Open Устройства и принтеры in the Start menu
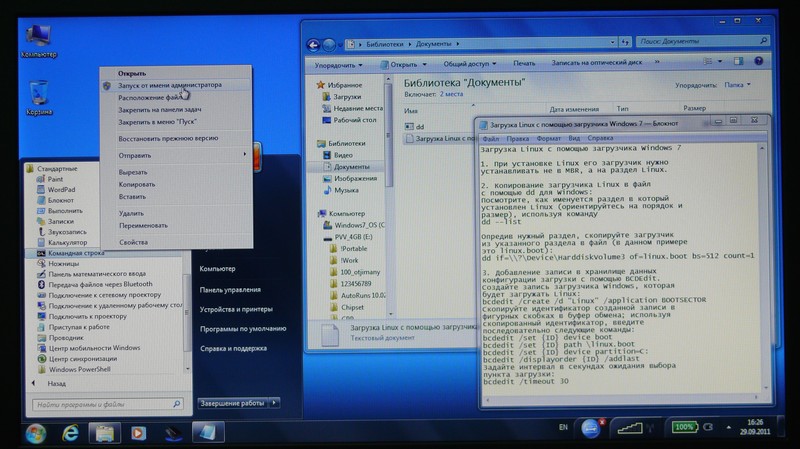This screenshot has width=800, height=449. point(236,309)
